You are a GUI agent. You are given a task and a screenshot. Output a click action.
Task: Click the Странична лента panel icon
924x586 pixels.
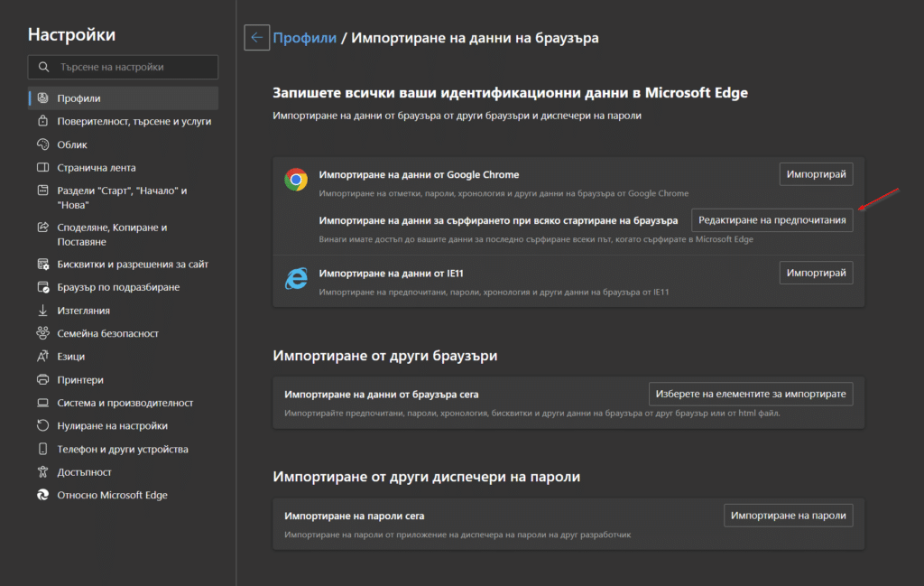click(43, 167)
